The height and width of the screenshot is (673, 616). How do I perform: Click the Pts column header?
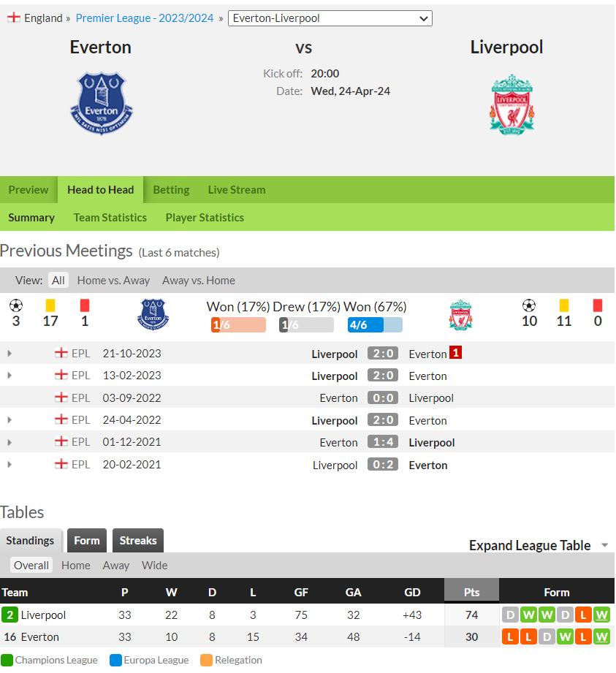click(x=471, y=592)
